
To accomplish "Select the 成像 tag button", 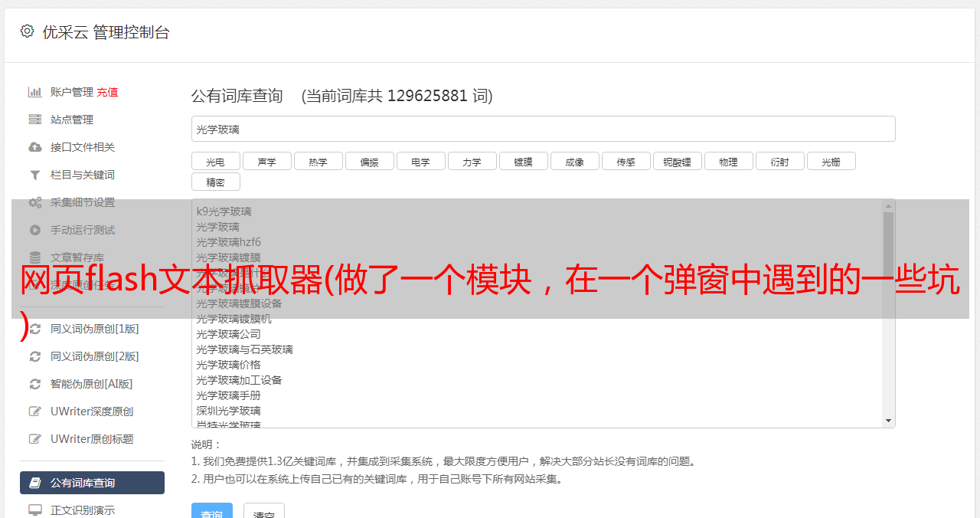I will point(575,161).
